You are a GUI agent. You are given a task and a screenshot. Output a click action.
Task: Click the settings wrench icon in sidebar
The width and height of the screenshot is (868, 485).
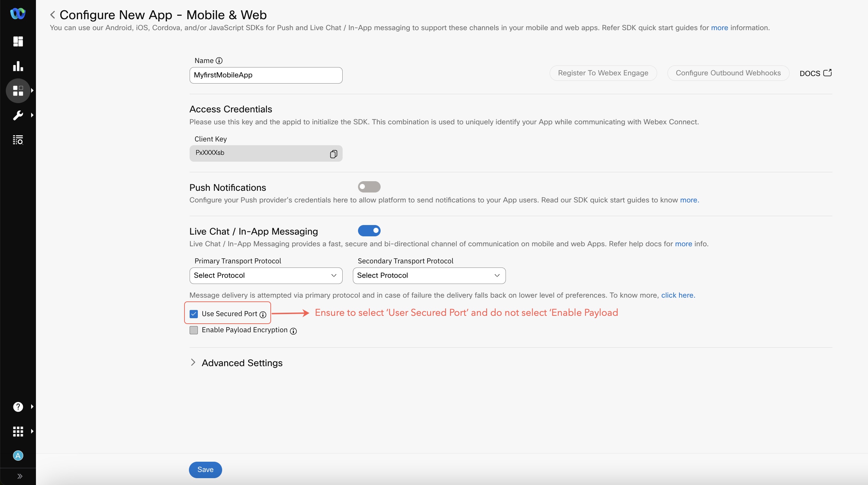(17, 115)
